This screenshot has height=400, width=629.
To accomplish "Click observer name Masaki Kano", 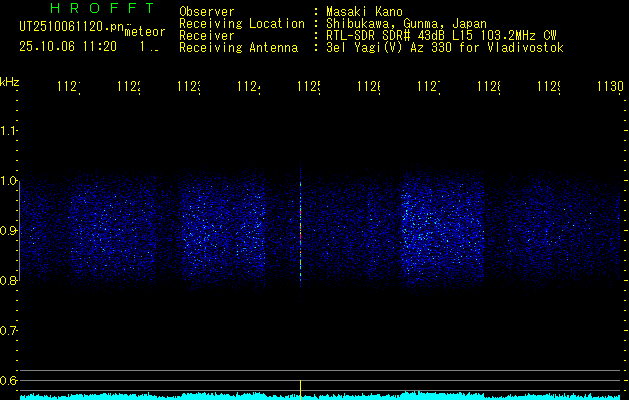I will click(x=364, y=11).
